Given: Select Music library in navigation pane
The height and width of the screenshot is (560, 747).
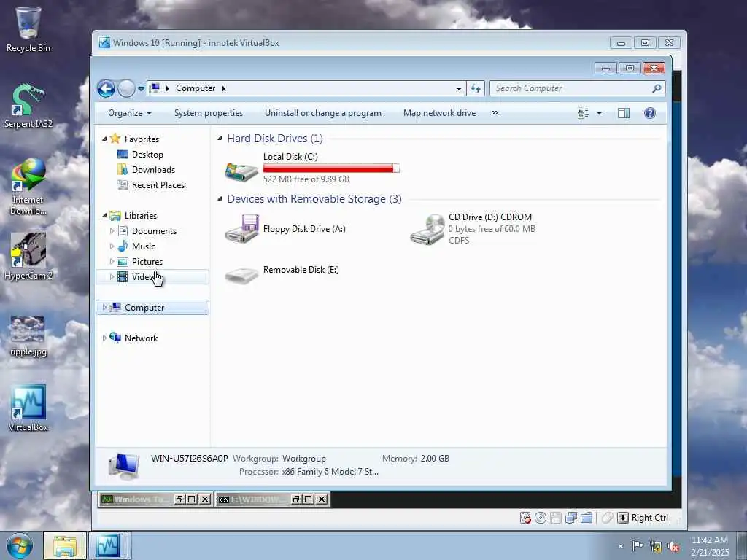Looking at the screenshot, I should tap(143, 246).
